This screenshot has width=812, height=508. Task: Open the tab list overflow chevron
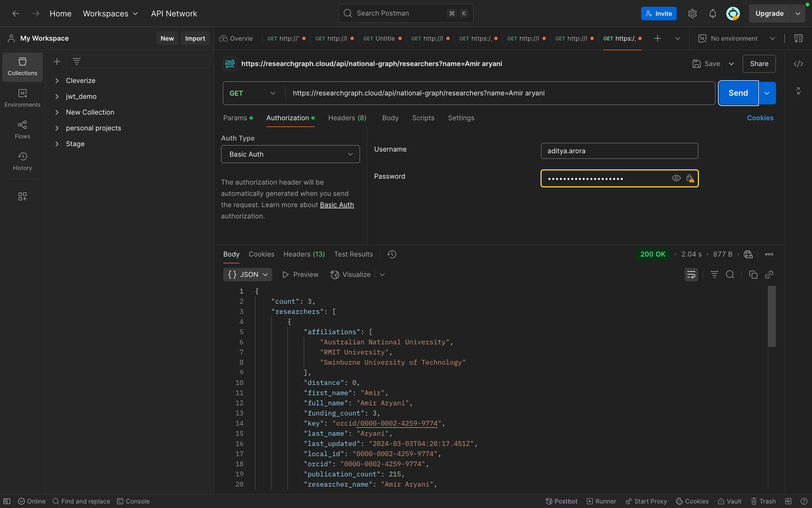(678, 38)
